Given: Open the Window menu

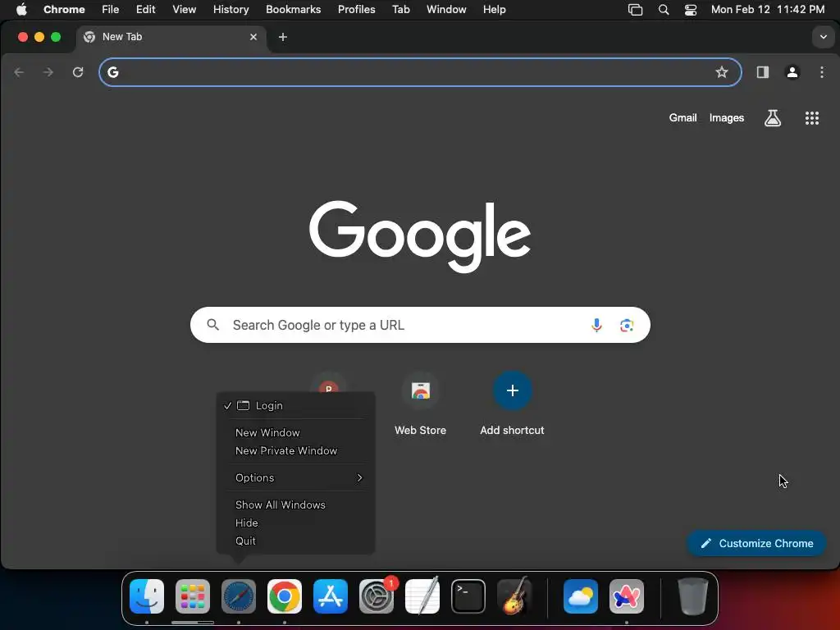Looking at the screenshot, I should pyautogui.click(x=446, y=10).
